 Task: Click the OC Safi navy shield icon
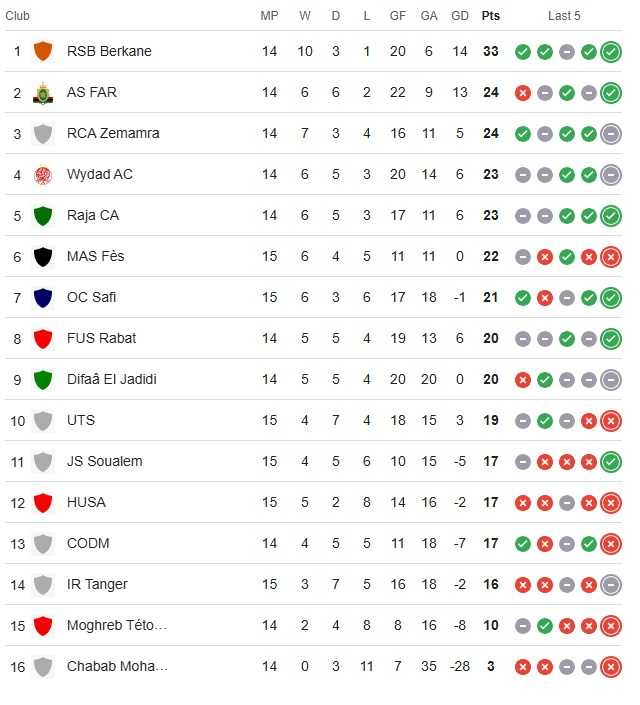(x=43, y=298)
